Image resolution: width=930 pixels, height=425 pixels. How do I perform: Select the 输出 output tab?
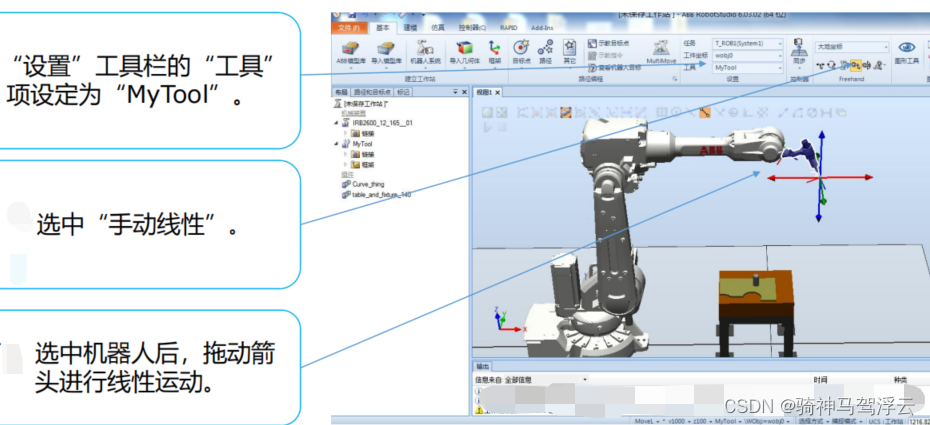482,367
